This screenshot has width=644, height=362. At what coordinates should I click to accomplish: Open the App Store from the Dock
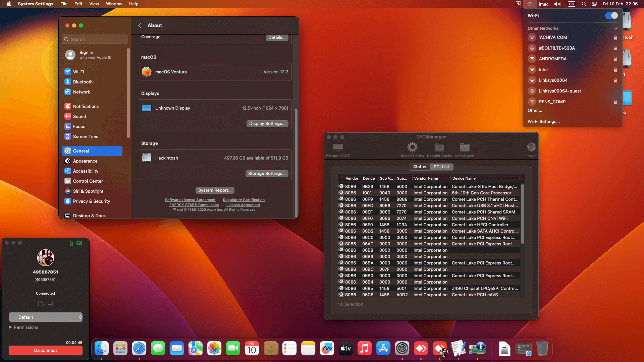383,349
